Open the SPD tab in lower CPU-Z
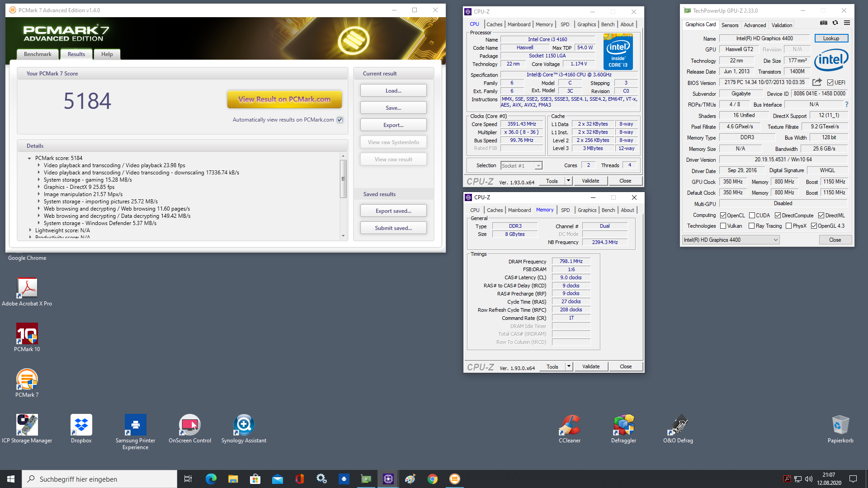The width and height of the screenshot is (868, 488). click(x=566, y=210)
